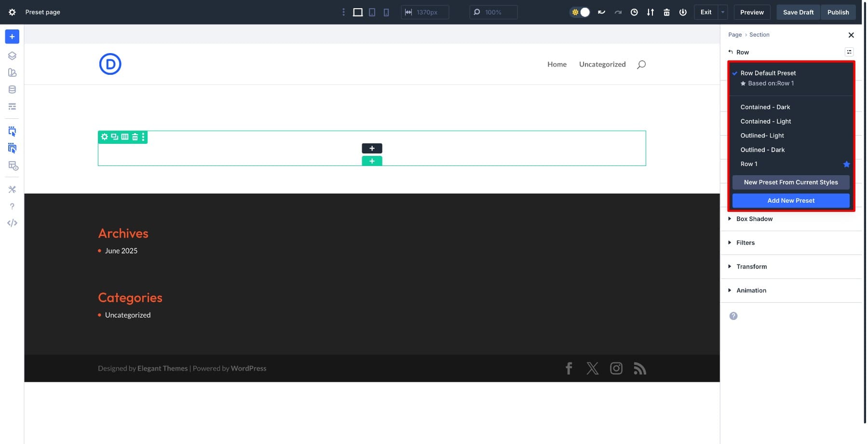Choose the Outlined- Light preset

point(762,136)
